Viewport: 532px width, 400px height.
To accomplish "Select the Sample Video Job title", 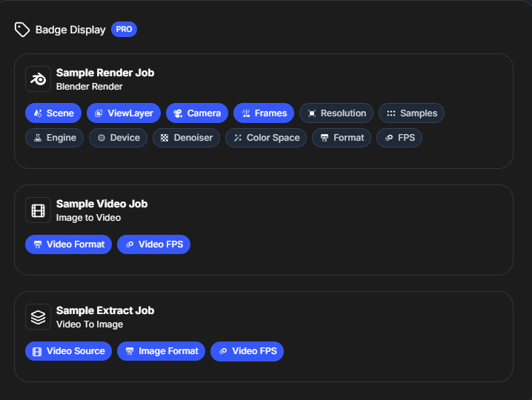I will click(102, 204).
